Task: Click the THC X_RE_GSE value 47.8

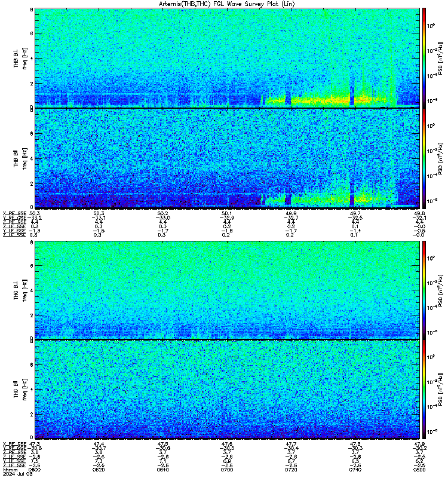Action: [x=355, y=444]
